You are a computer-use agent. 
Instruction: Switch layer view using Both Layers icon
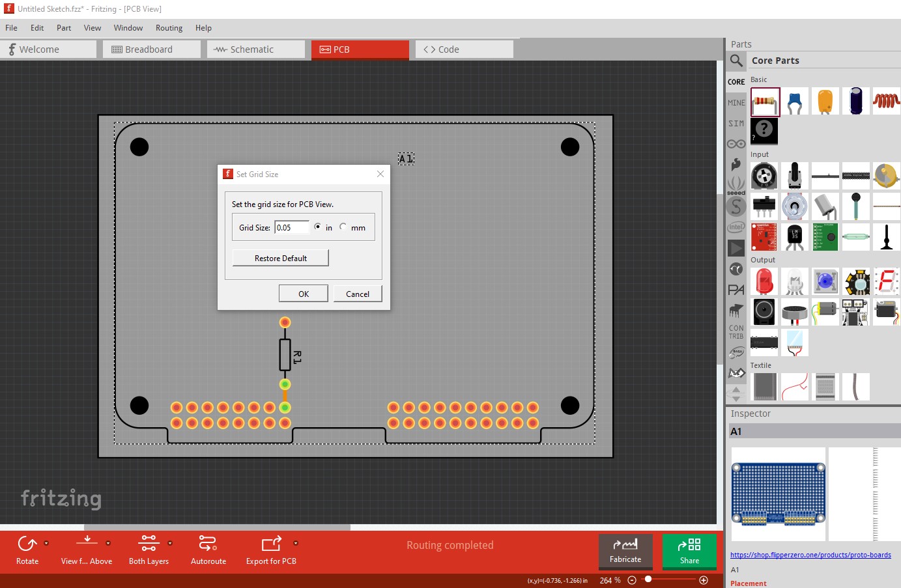pos(149,542)
